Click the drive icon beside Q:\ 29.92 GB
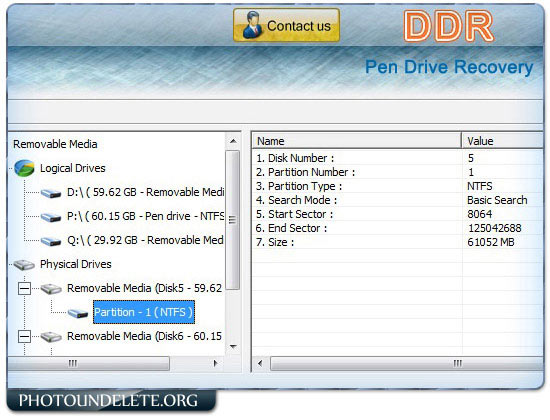 coord(51,241)
